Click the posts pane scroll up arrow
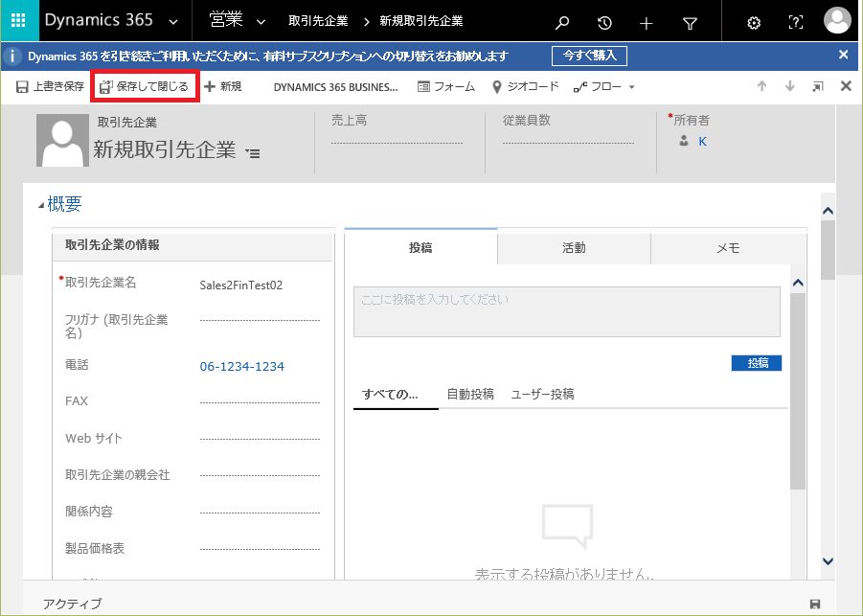 tap(798, 283)
